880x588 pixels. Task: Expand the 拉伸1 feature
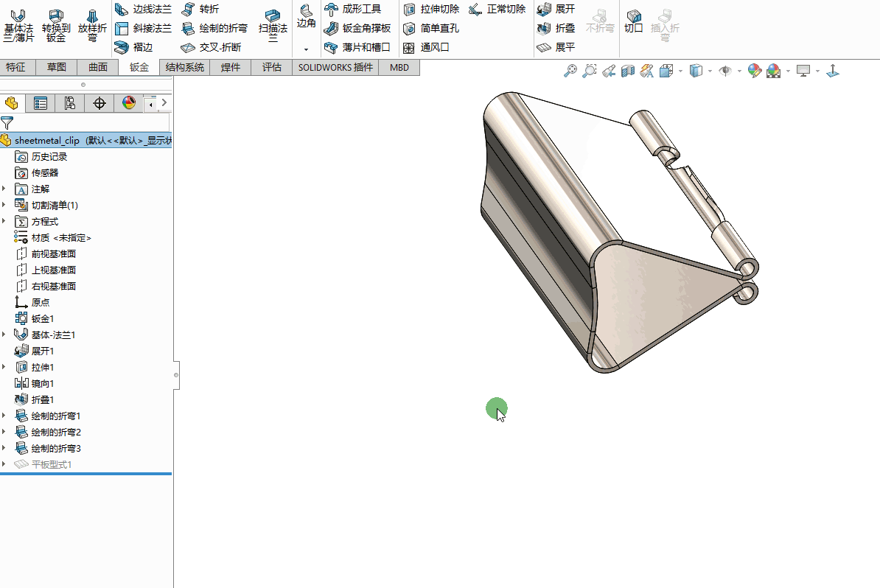tap(4, 368)
